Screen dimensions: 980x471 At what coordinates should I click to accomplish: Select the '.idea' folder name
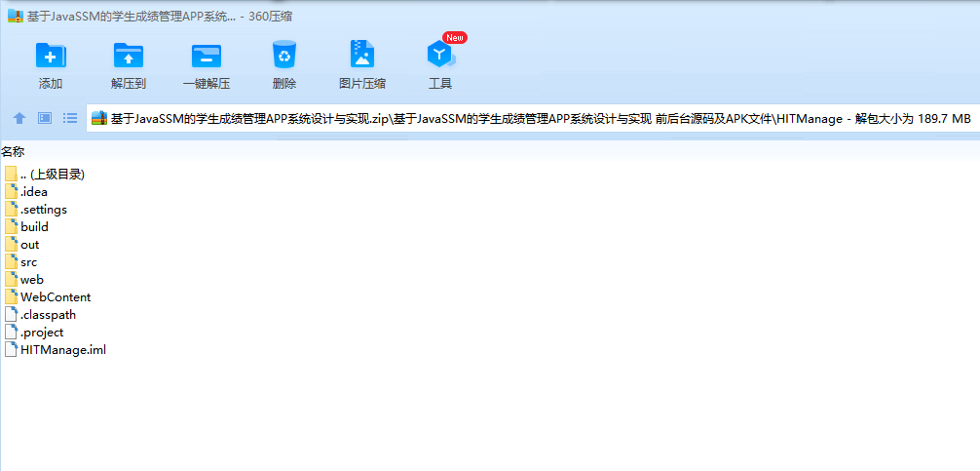pos(34,192)
